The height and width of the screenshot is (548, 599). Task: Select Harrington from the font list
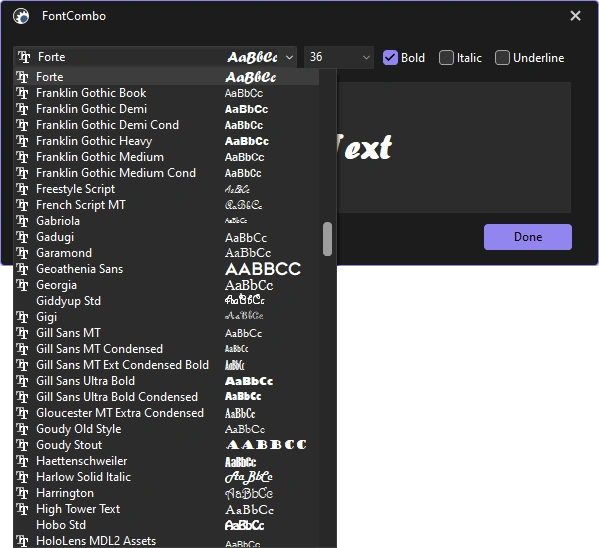pyautogui.click(x=167, y=493)
